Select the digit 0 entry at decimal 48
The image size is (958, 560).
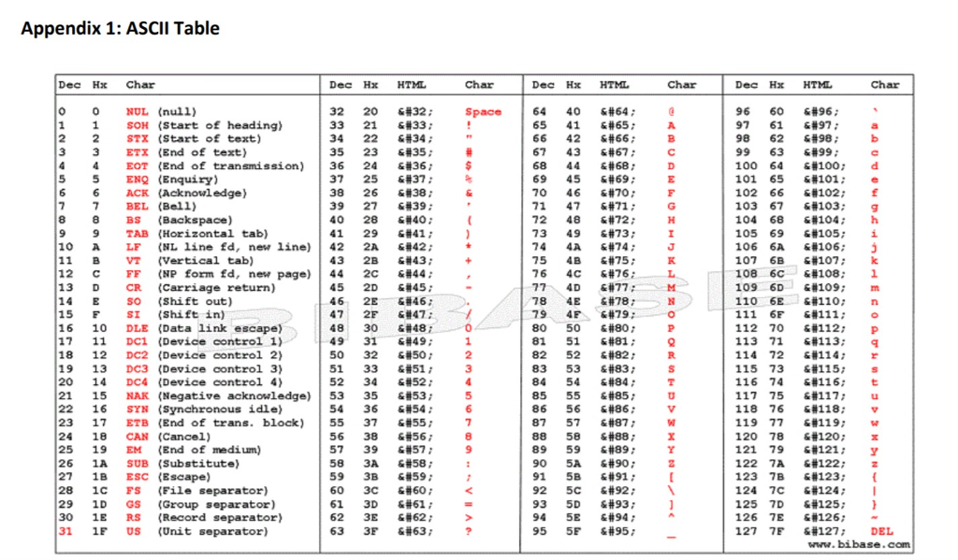pyautogui.click(x=468, y=327)
